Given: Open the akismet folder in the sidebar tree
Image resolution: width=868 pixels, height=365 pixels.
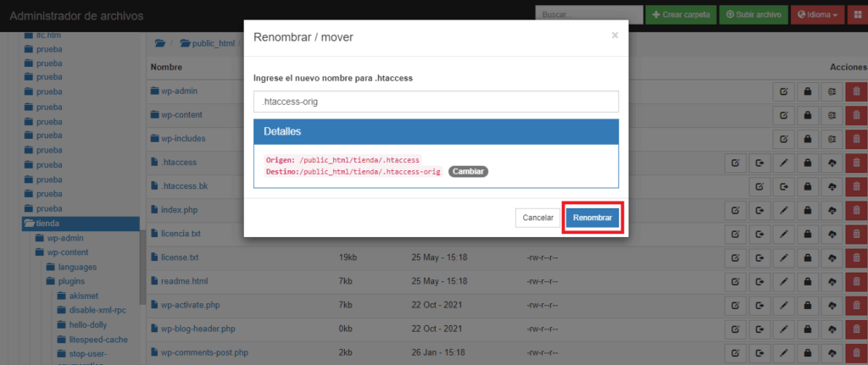Looking at the screenshot, I should pos(77,296).
